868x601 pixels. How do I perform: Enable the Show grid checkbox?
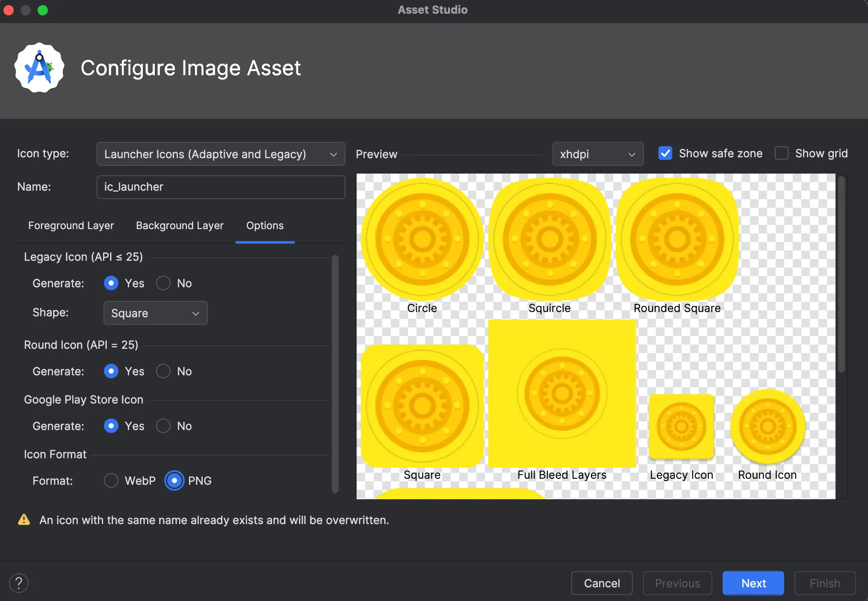[782, 153]
